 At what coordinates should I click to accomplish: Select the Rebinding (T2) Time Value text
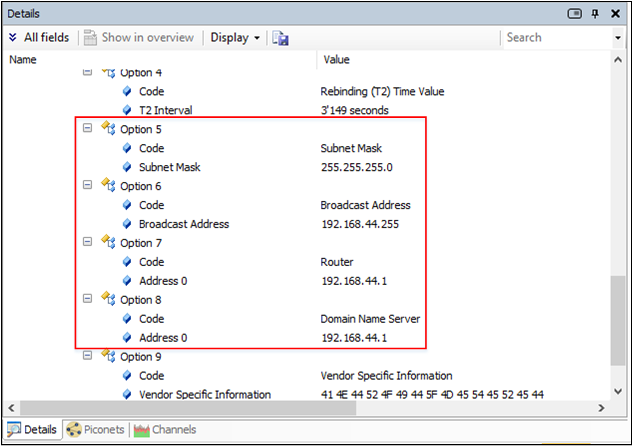(x=382, y=92)
